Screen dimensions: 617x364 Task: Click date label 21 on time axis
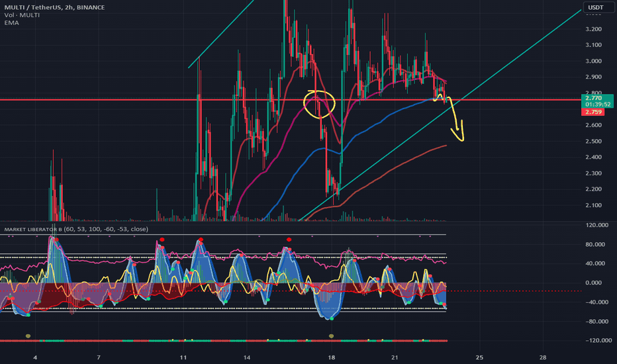tap(395, 357)
